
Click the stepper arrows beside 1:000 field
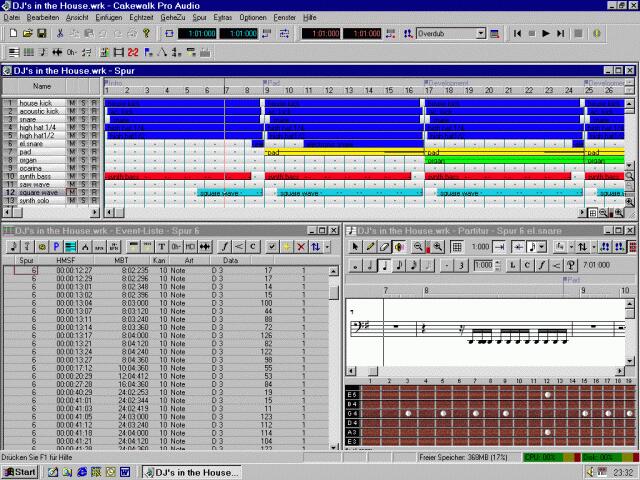[x=497, y=266]
